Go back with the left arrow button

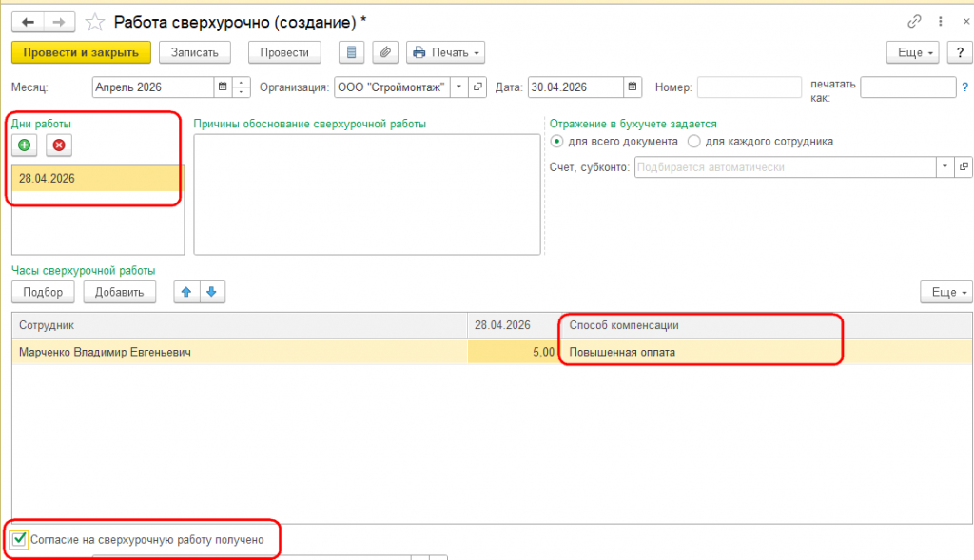(x=28, y=23)
